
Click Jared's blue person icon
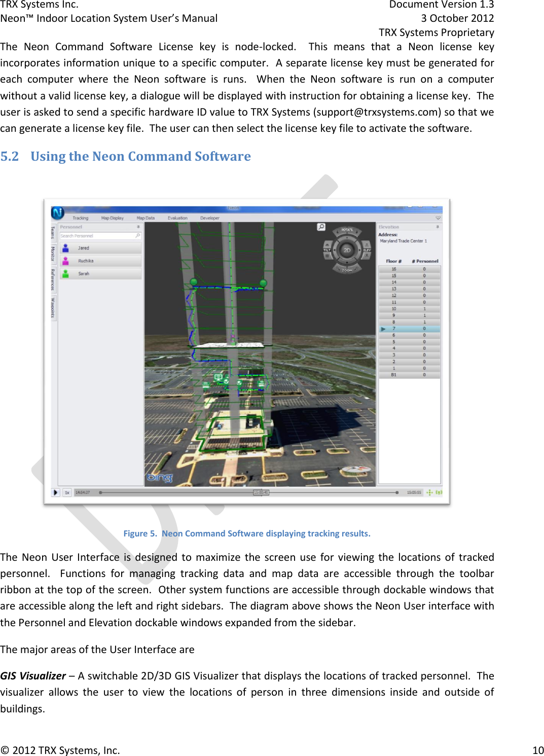[65, 248]
